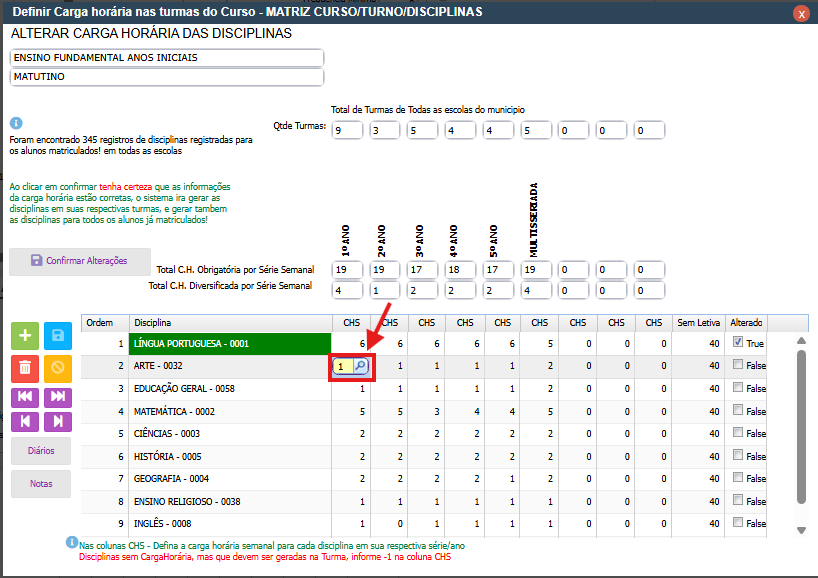The height and width of the screenshot is (578, 818).
Task: Uncheck Alterado checkbox for Língua Portuguesa
Action: point(737,342)
